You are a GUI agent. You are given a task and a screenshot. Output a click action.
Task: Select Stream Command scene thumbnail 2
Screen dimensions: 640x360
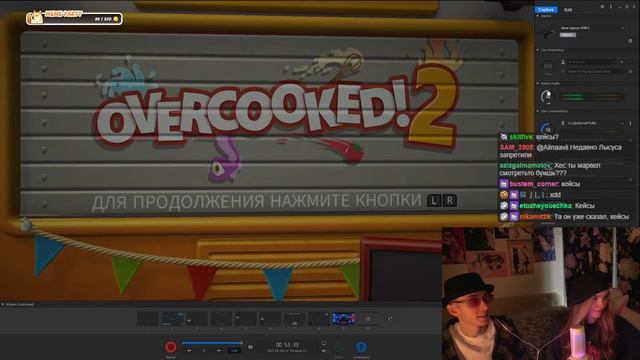[x=172, y=319]
